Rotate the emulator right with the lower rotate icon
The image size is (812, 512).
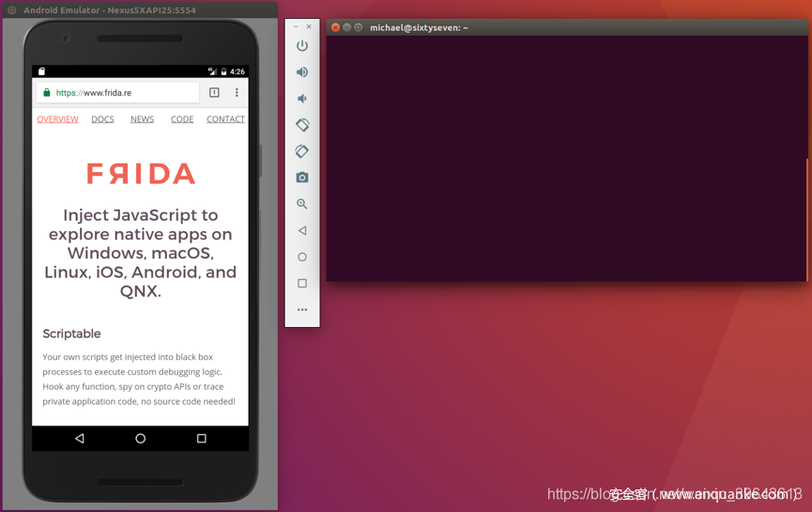pyautogui.click(x=302, y=151)
